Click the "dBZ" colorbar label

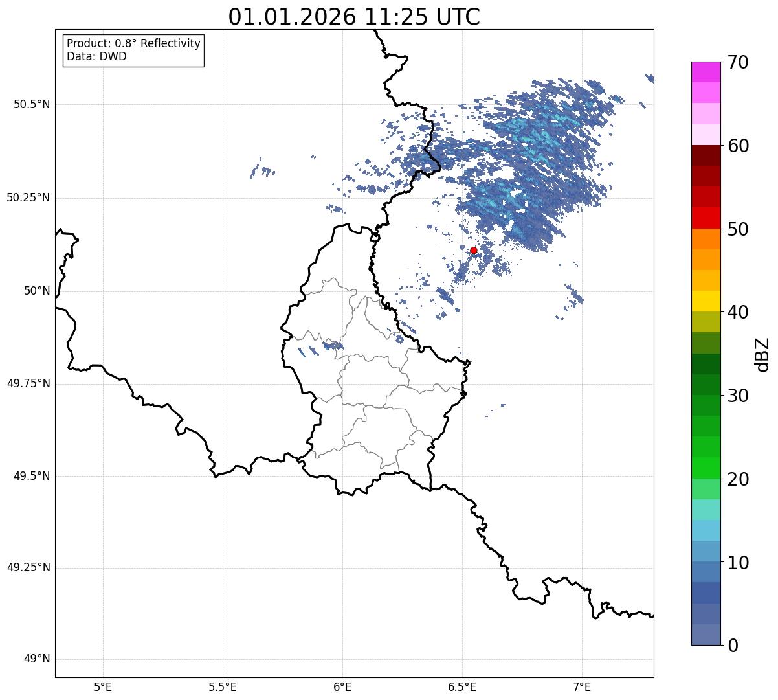[762, 354]
